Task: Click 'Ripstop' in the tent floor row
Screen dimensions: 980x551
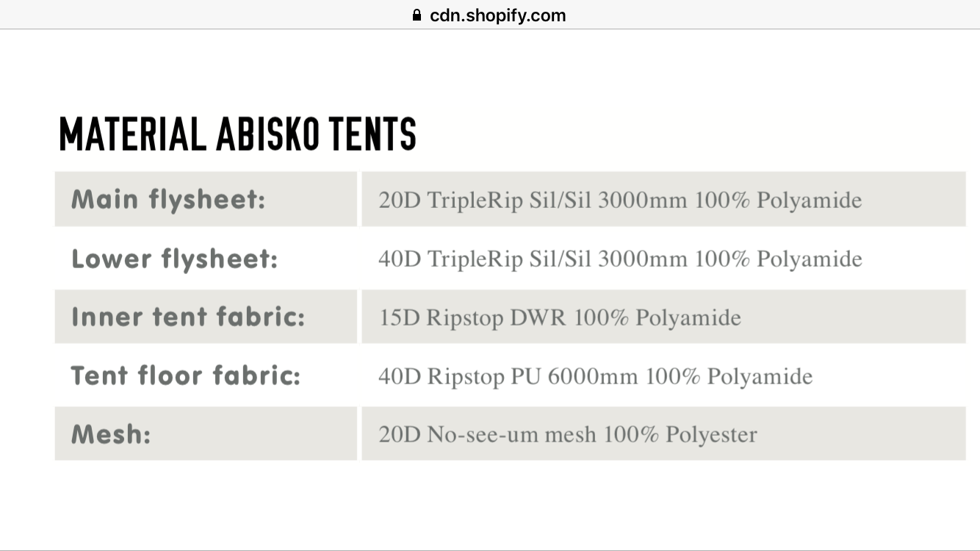Action: (x=465, y=377)
